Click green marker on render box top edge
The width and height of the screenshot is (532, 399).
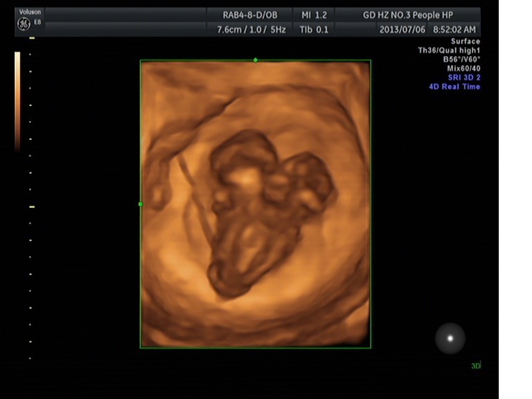pyautogui.click(x=256, y=60)
